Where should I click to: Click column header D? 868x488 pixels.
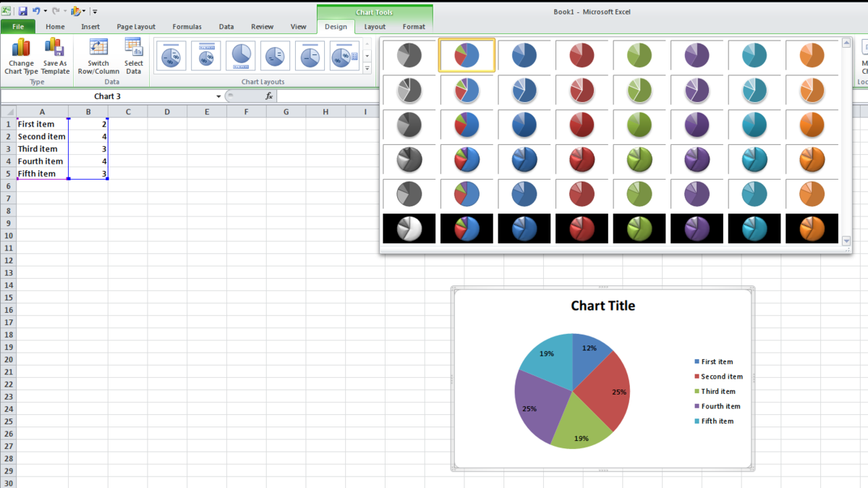click(167, 112)
